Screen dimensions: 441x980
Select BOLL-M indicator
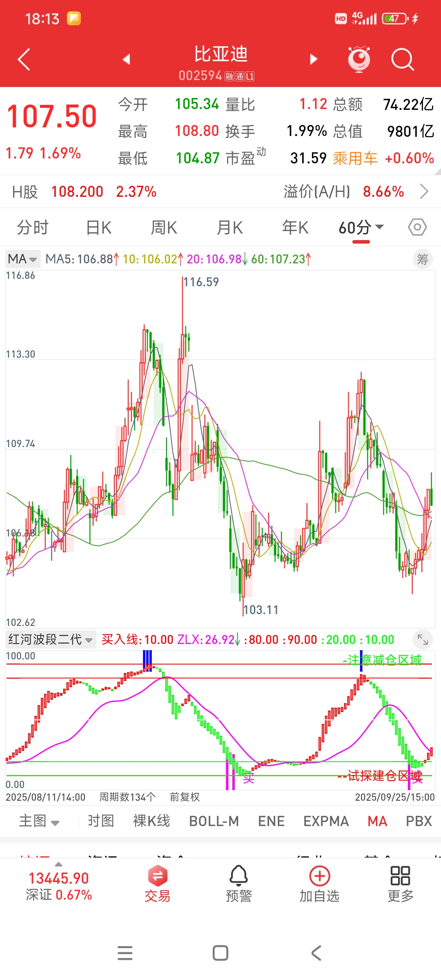click(x=214, y=821)
